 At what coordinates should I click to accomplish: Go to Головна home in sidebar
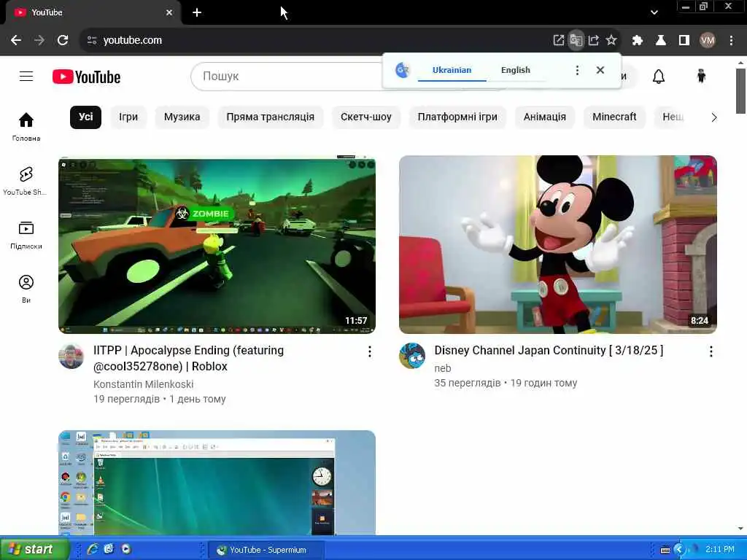26,127
